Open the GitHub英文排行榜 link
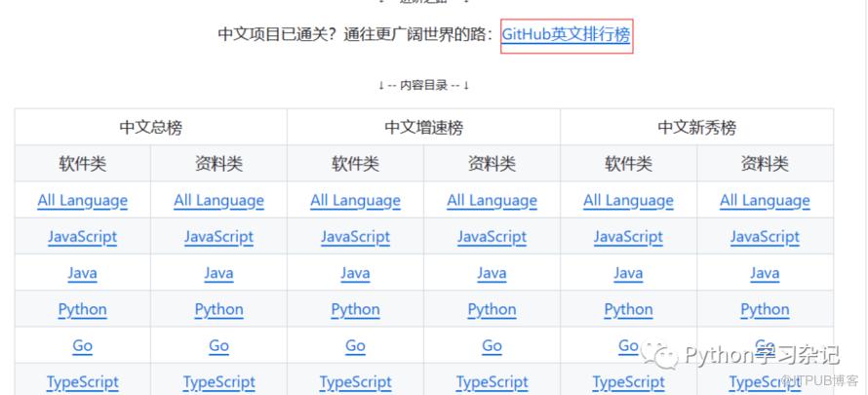This screenshot has width=868, height=395. (566, 35)
